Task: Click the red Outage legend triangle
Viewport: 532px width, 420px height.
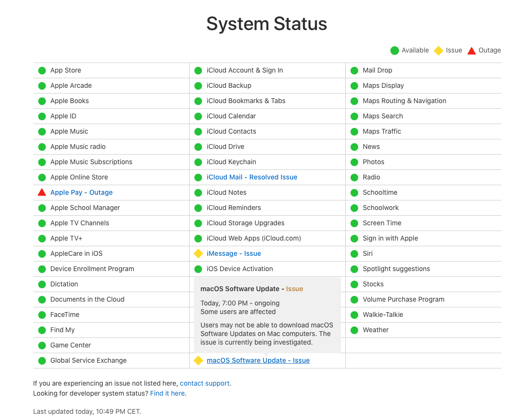Action: click(x=471, y=51)
